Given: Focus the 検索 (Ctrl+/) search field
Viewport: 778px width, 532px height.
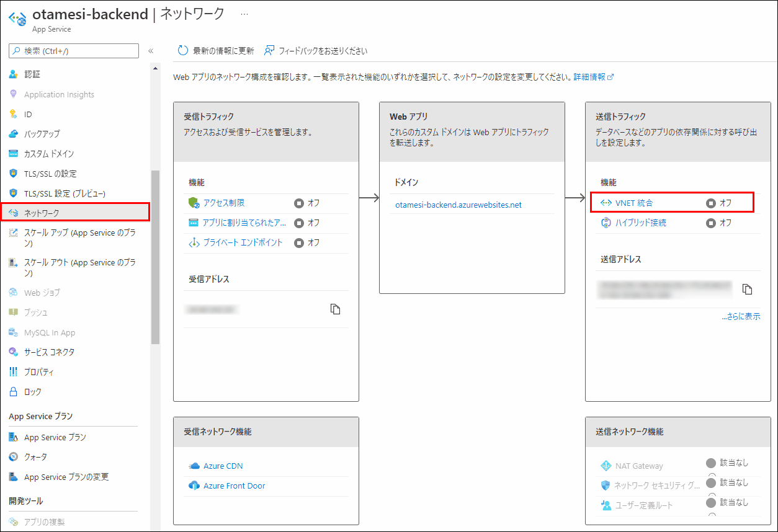Looking at the screenshot, I should pyautogui.click(x=74, y=51).
